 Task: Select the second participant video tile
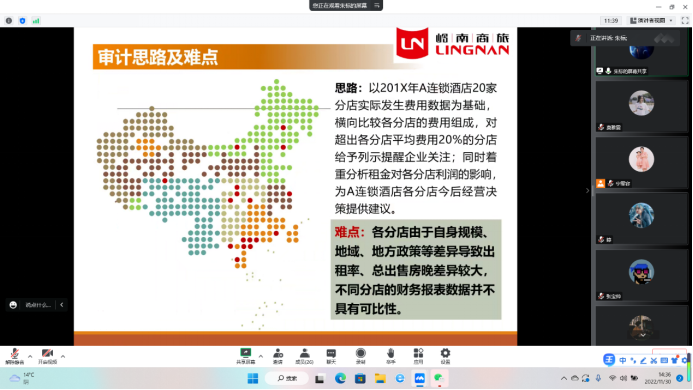tap(641, 106)
